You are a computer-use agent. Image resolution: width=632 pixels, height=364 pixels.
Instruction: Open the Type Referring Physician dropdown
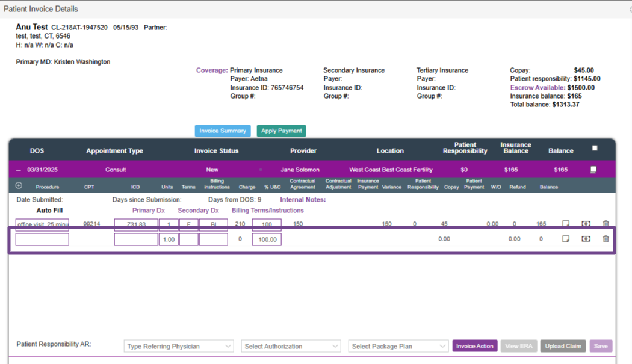(x=179, y=346)
